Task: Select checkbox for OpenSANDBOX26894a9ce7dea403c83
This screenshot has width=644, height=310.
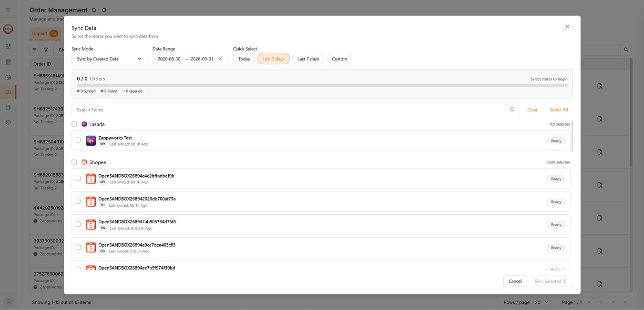Action: [78, 248]
